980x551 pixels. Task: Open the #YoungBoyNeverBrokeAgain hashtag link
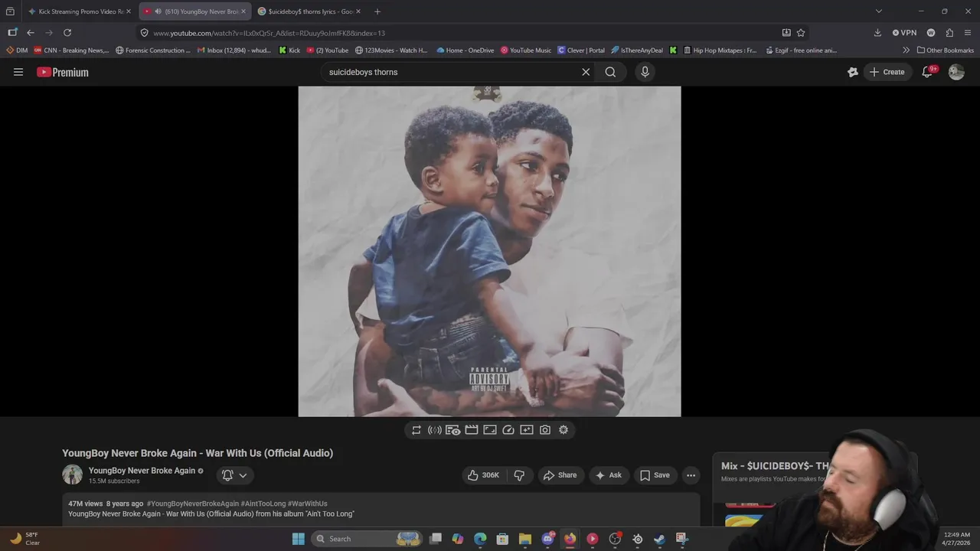coord(193,504)
